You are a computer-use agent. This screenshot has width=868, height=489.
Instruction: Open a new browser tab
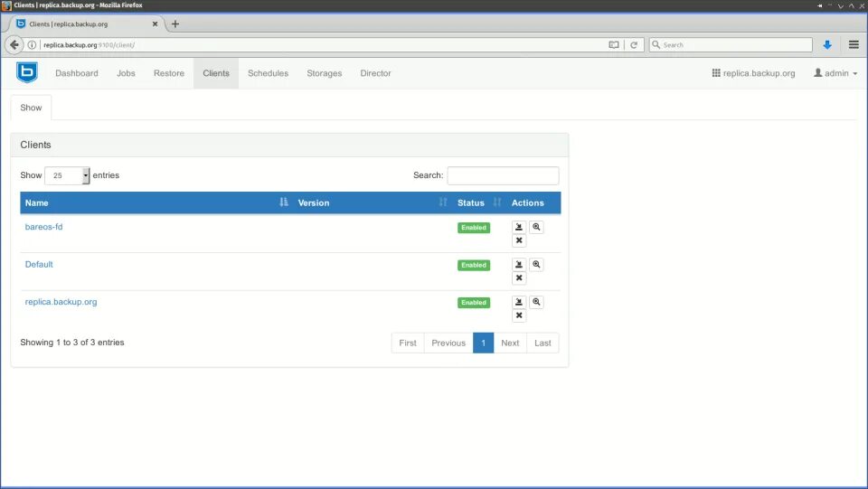tap(175, 24)
